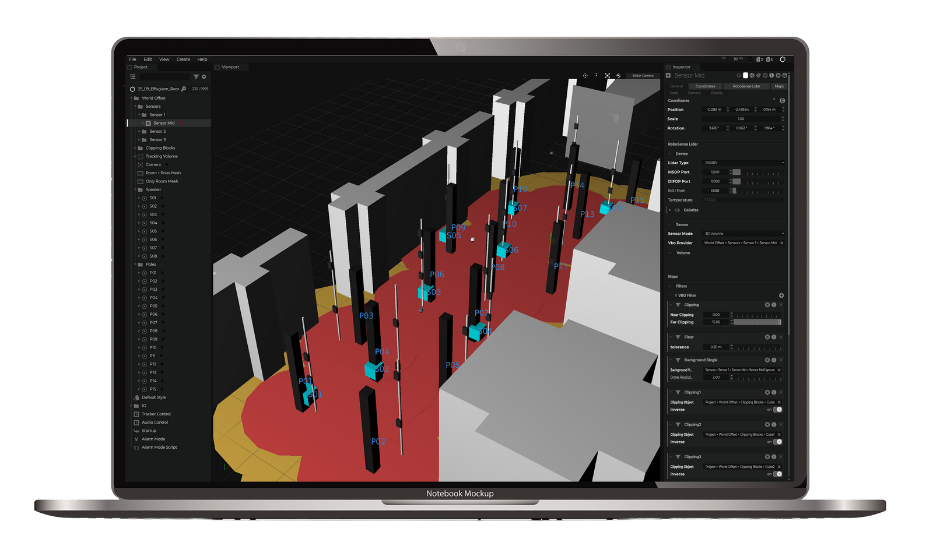Click the Editor Camera button in viewport

643,76
